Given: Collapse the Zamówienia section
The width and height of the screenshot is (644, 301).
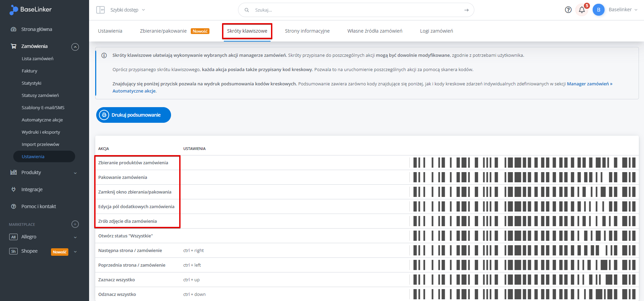Looking at the screenshot, I should click(x=75, y=47).
